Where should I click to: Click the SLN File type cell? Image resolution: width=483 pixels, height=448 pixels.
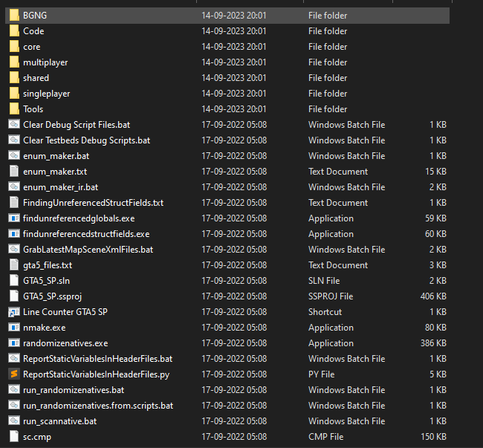[x=324, y=281]
